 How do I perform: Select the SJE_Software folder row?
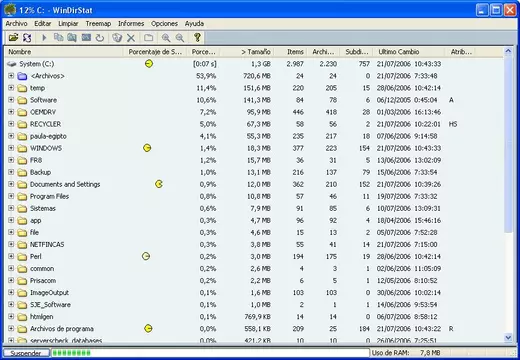point(254,305)
